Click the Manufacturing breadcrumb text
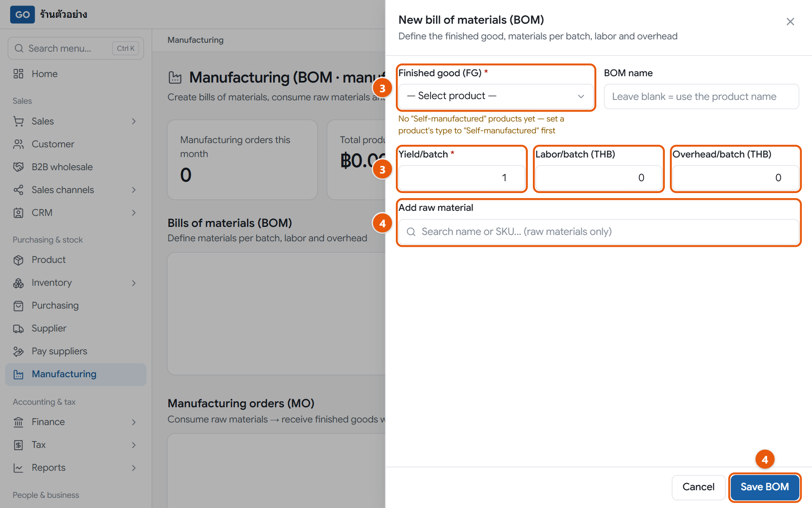812x508 pixels. click(195, 40)
